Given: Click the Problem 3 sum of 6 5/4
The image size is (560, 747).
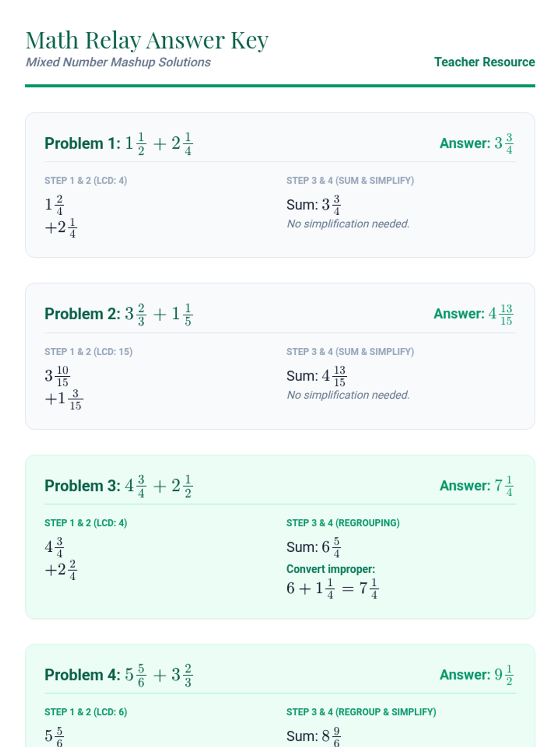Looking at the screenshot, I should [314, 547].
